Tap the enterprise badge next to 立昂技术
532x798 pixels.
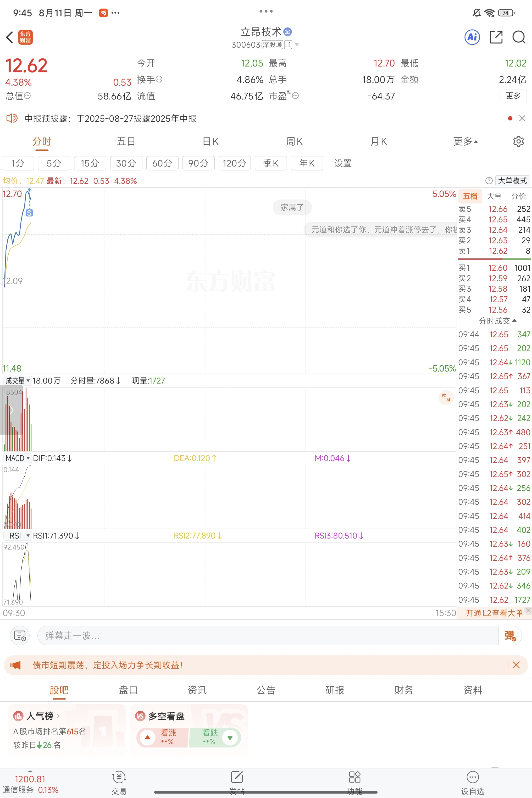pos(288,32)
